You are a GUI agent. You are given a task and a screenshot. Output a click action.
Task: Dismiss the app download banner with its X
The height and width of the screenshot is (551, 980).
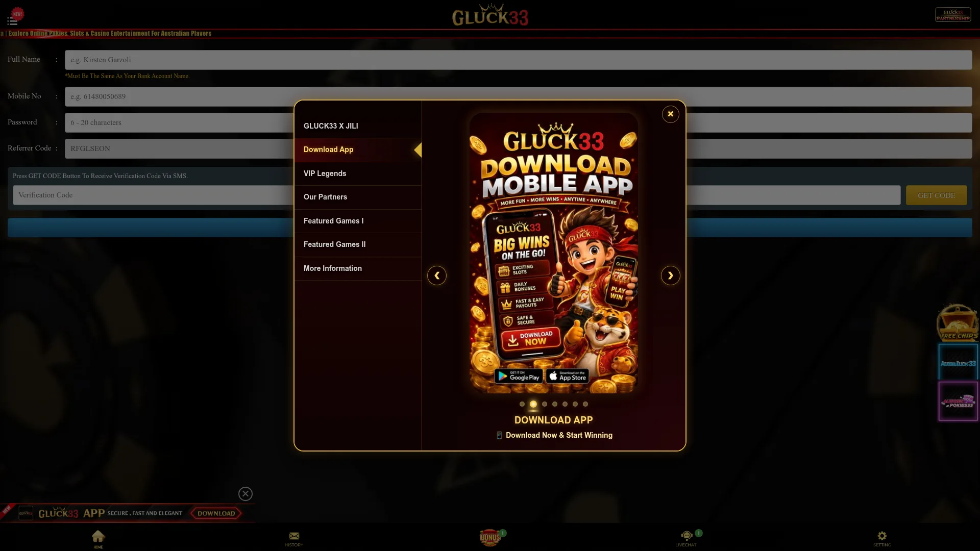pyautogui.click(x=246, y=493)
